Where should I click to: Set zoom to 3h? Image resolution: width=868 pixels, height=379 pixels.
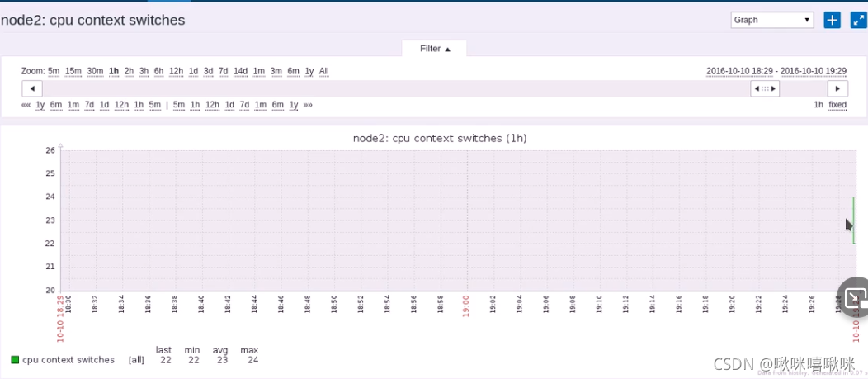(x=144, y=71)
